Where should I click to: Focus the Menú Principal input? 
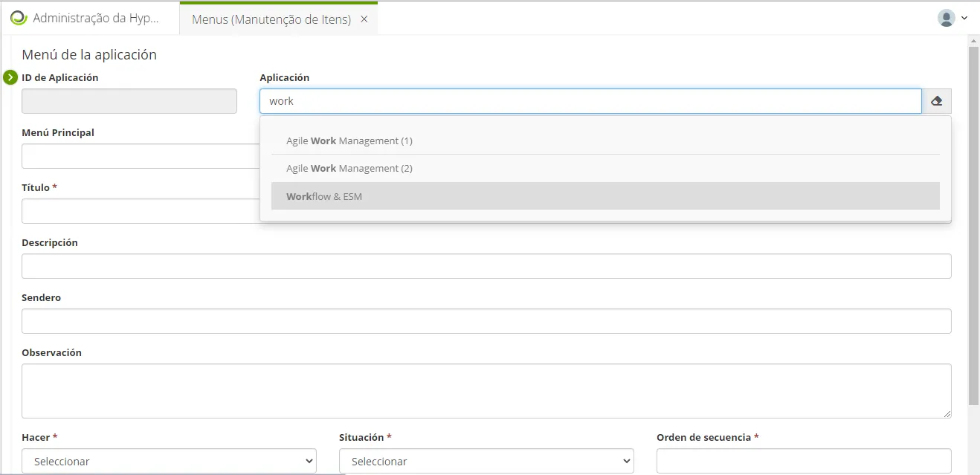(x=141, y=156)
